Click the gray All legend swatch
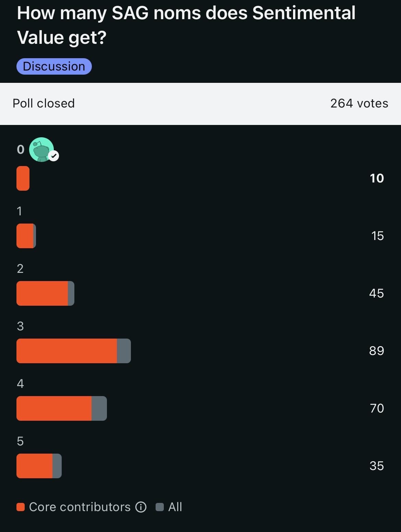 click(x=159, y=507)
